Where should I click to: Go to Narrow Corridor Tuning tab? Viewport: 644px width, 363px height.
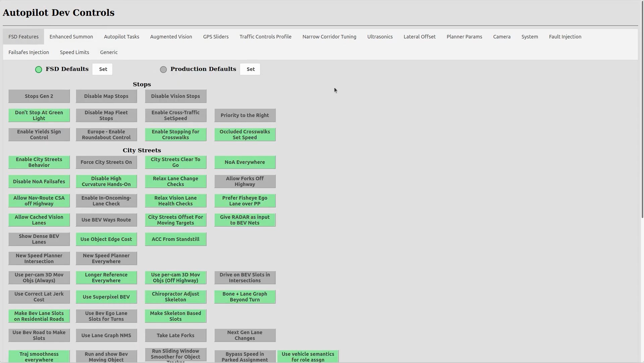coord(329,37)
